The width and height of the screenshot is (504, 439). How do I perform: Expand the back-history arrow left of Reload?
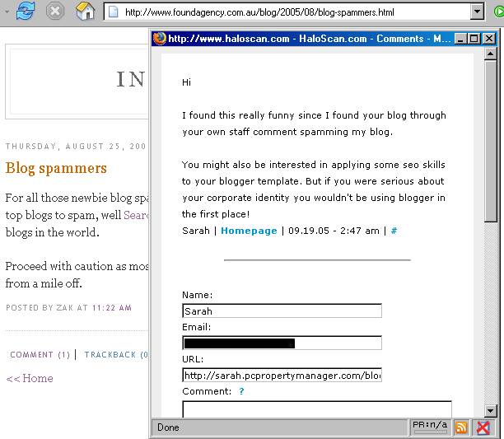pos(7,12)
